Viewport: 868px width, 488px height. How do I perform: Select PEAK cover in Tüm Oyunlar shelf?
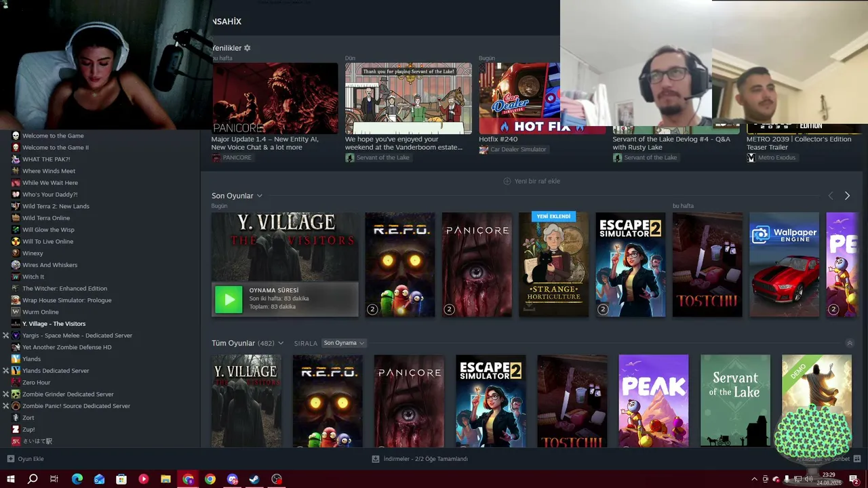coord(654,401)
